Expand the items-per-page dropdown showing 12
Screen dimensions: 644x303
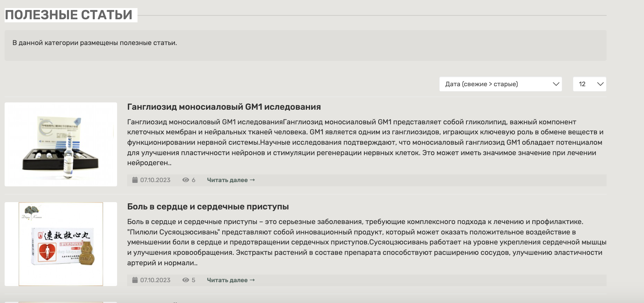point(589,84)
